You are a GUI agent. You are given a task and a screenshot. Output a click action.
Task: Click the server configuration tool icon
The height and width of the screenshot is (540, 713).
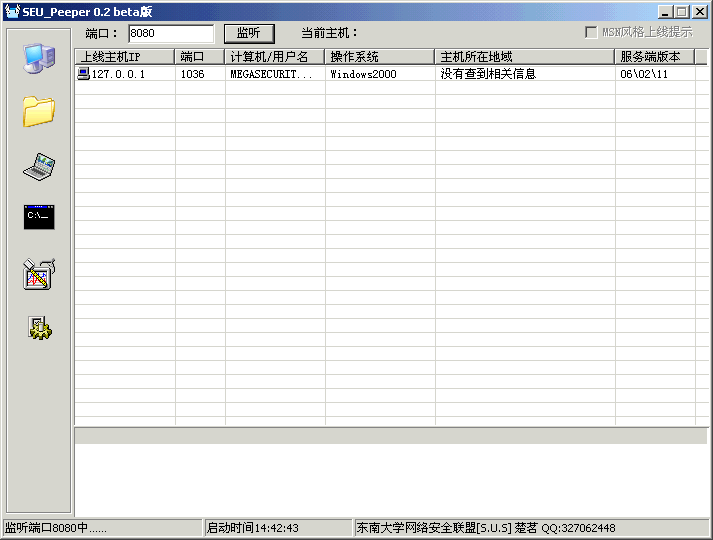pos(39,274)
